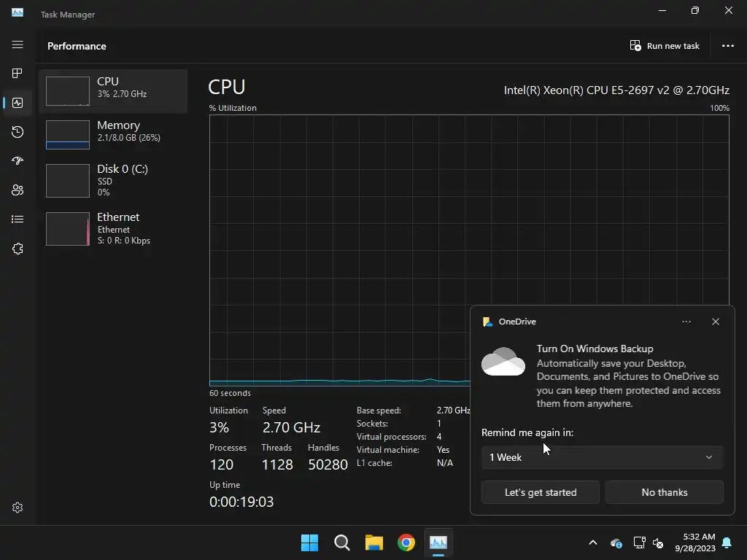Screen dimensions: 747x560
Task: Open OneDrive notification options ellipsis
Action: tap(686, 322)
